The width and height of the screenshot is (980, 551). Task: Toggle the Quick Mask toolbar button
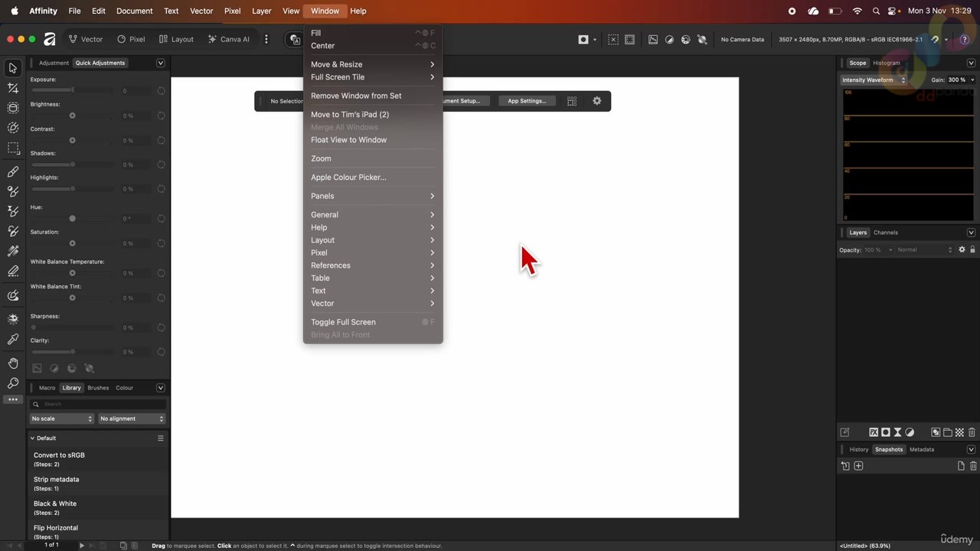click(x=583, y=39)
